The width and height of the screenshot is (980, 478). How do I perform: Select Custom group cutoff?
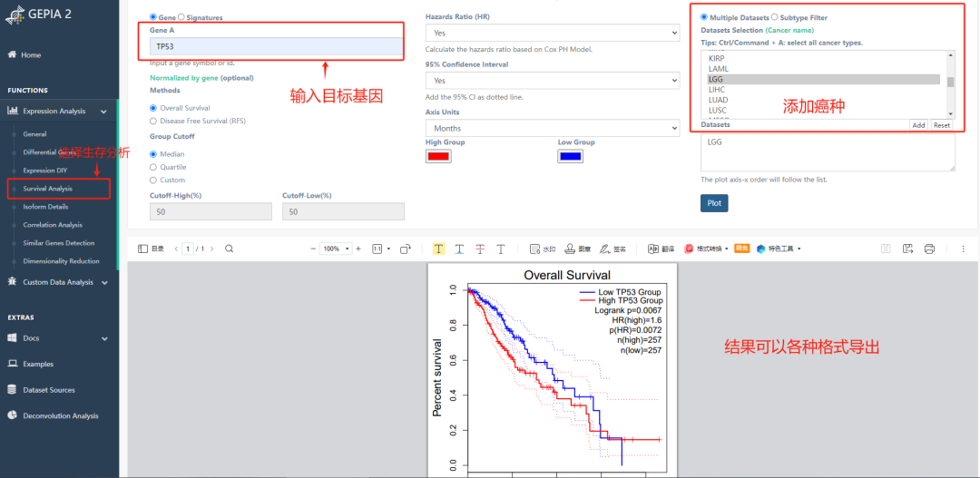tap(153, 180)
